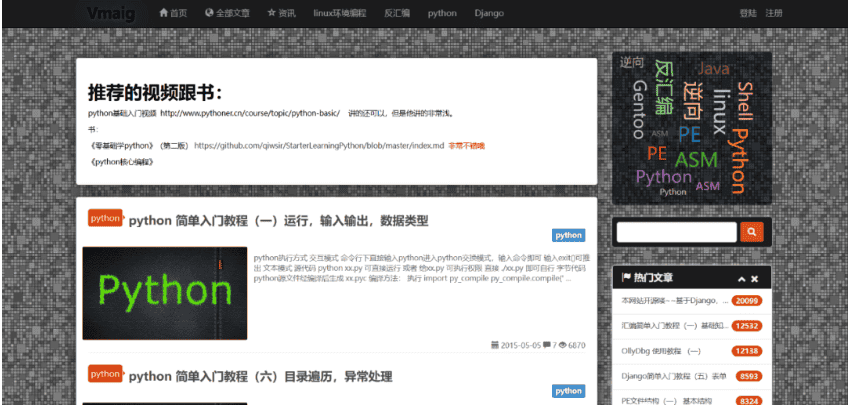Open the linux环境编程 category
Viewport: 850px width, 405px height.
coord(340,13)
